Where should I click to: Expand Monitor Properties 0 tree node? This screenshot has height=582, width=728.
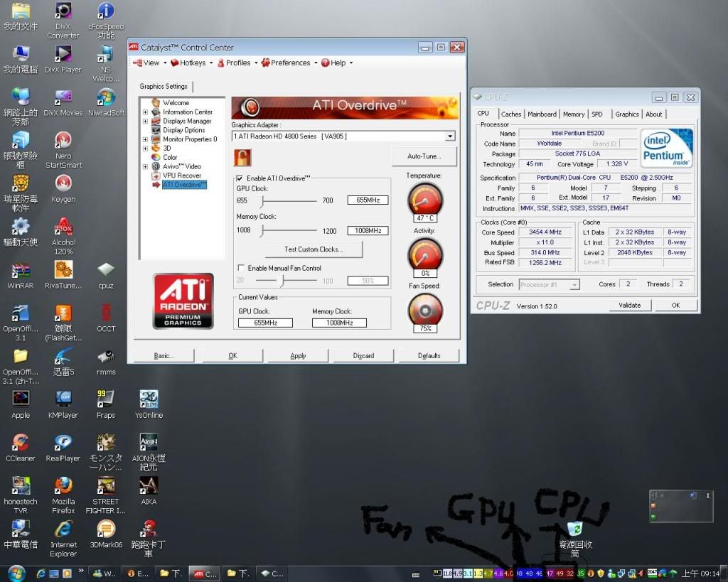coord(145,139)
